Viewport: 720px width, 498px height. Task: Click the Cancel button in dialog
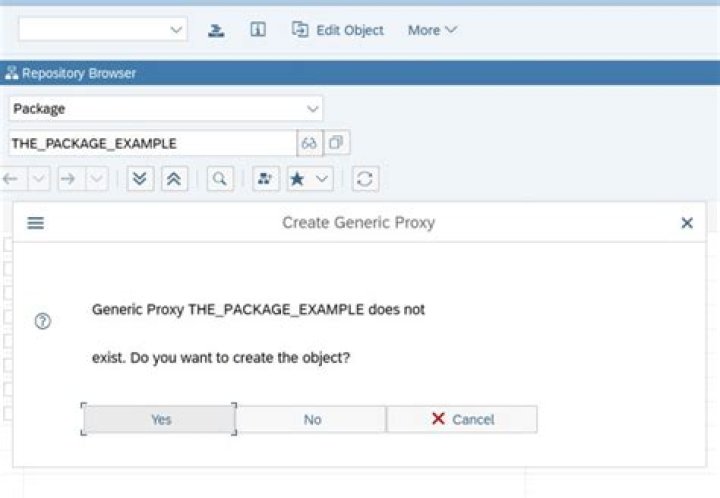pos(462,419)
